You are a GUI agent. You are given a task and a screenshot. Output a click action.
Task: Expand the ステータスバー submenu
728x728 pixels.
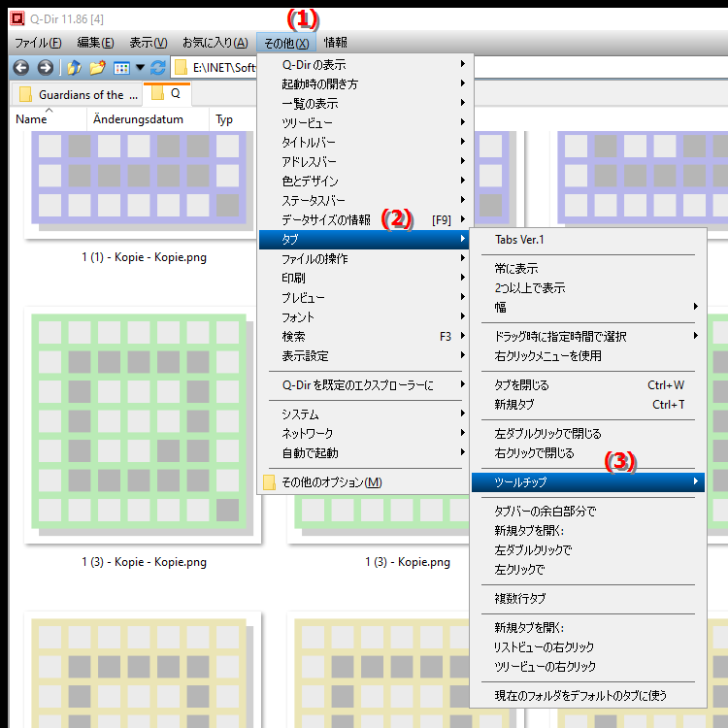click(x=365, y=201)
